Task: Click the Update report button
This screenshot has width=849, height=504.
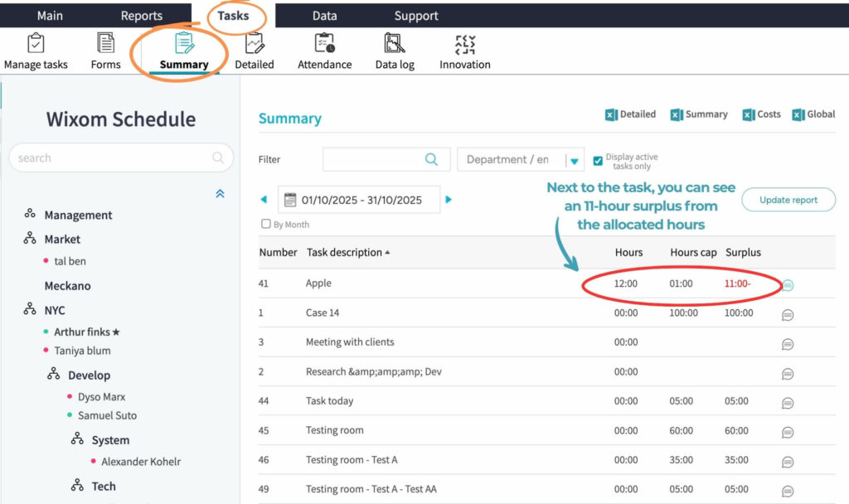Action: tap(788, 200)
